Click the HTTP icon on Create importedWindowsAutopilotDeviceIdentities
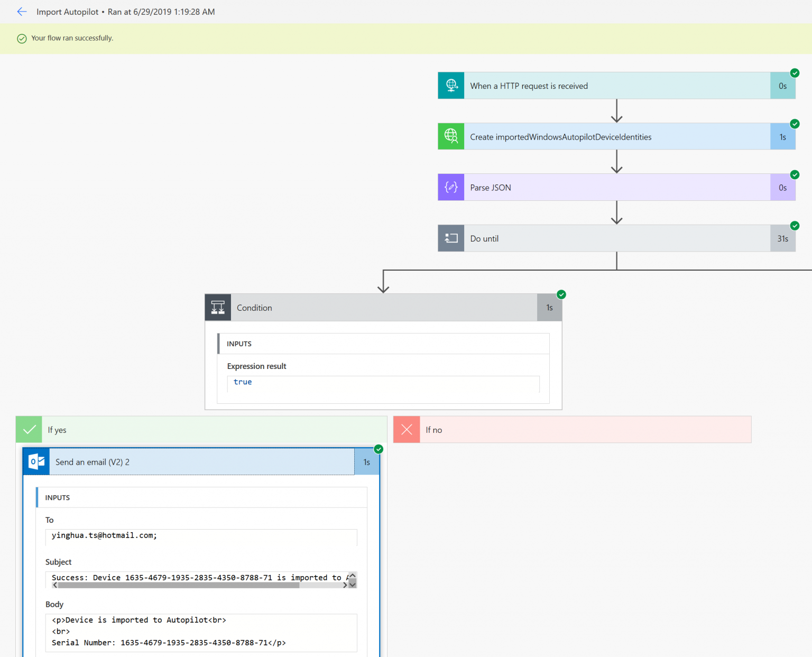This screenshot has width=812, height=657. coord(451,136)
